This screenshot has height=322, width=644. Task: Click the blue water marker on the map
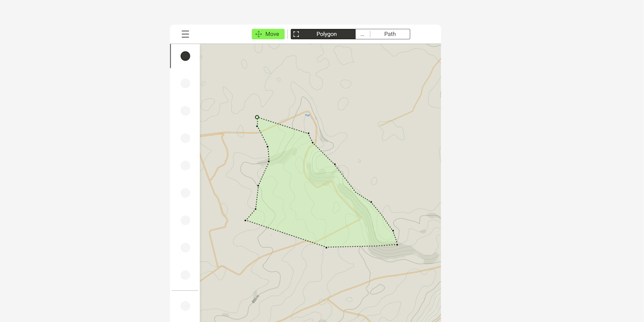[307, 115]
